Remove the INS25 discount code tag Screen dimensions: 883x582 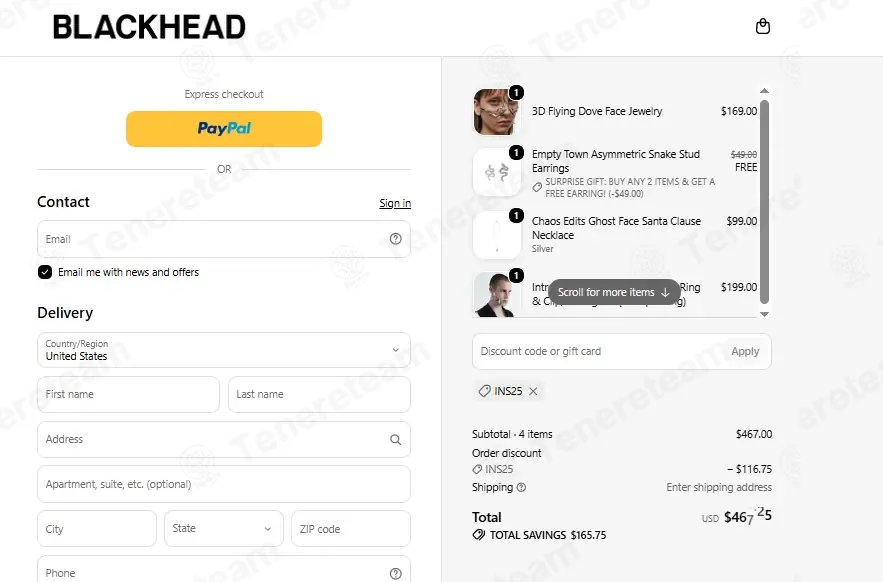533,391
